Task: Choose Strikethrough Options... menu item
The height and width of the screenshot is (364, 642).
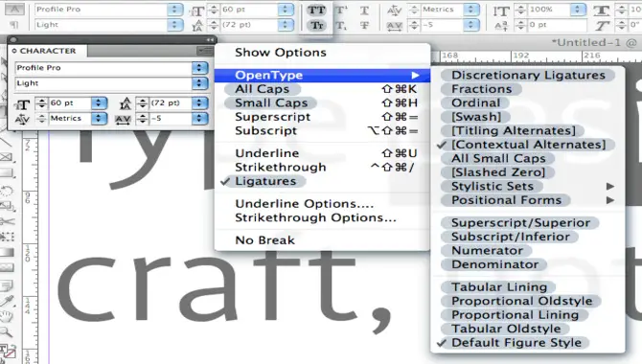Action: [315, 217]
